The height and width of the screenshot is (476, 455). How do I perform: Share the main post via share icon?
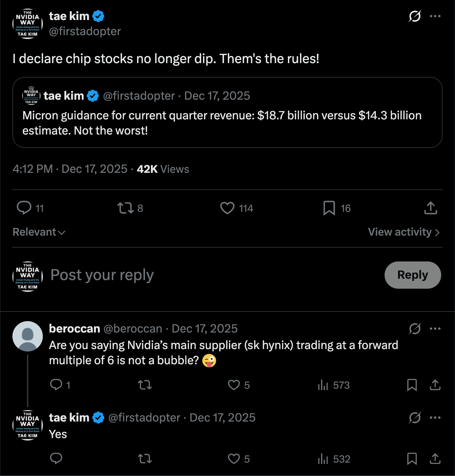[x=430, y=208]
